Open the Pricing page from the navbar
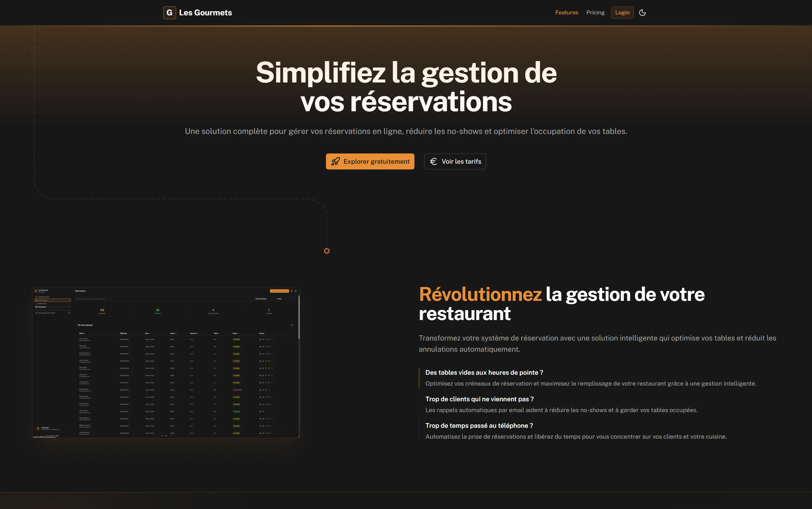 (x=595, y=12)
